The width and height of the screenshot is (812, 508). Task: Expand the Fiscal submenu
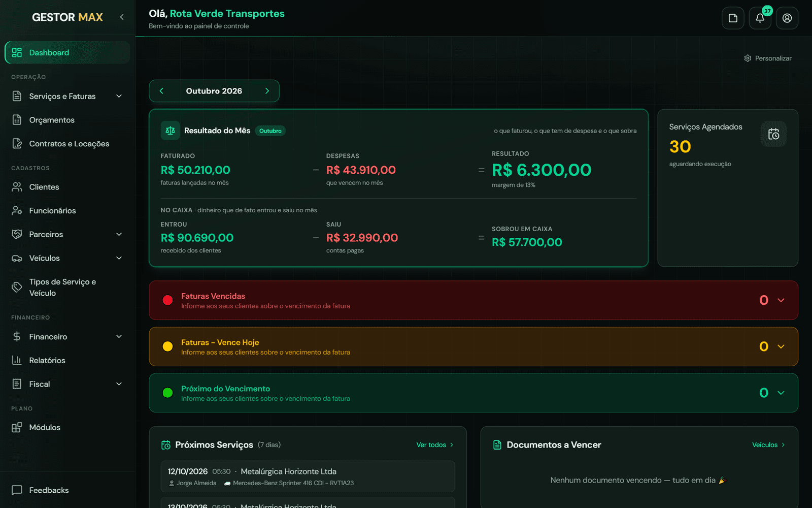pos(119,384)
